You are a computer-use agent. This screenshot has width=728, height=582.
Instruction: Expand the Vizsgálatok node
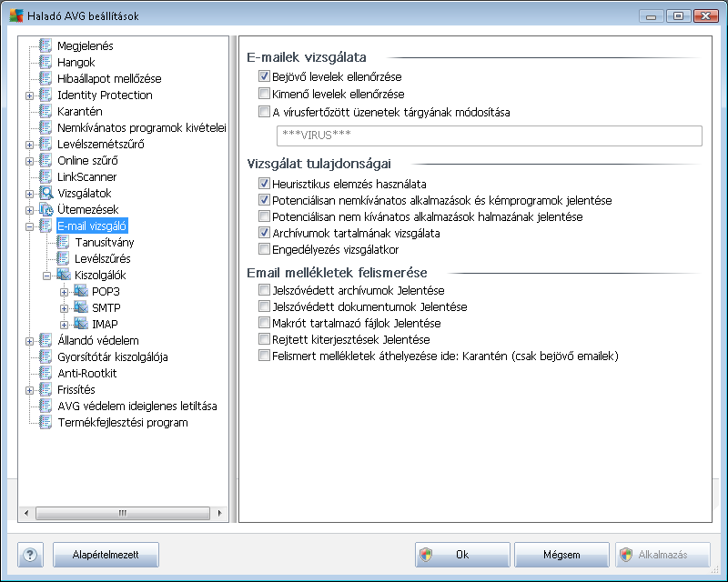tap(29, 194)
